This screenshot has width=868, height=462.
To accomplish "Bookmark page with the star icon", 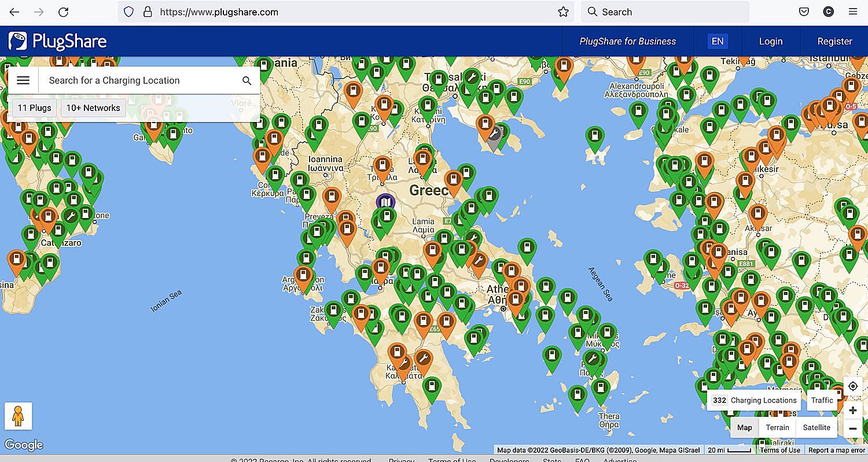I will (563, 12).
